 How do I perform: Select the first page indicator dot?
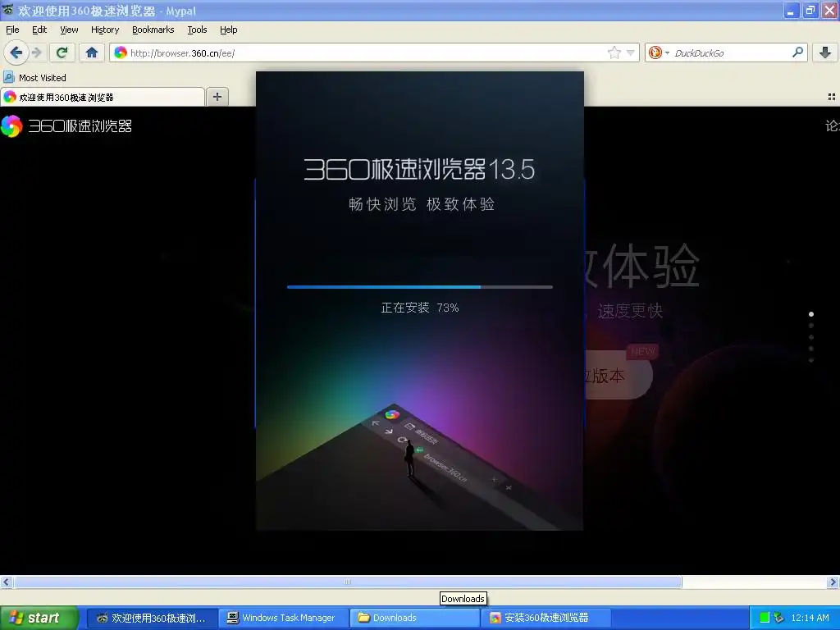811,314
